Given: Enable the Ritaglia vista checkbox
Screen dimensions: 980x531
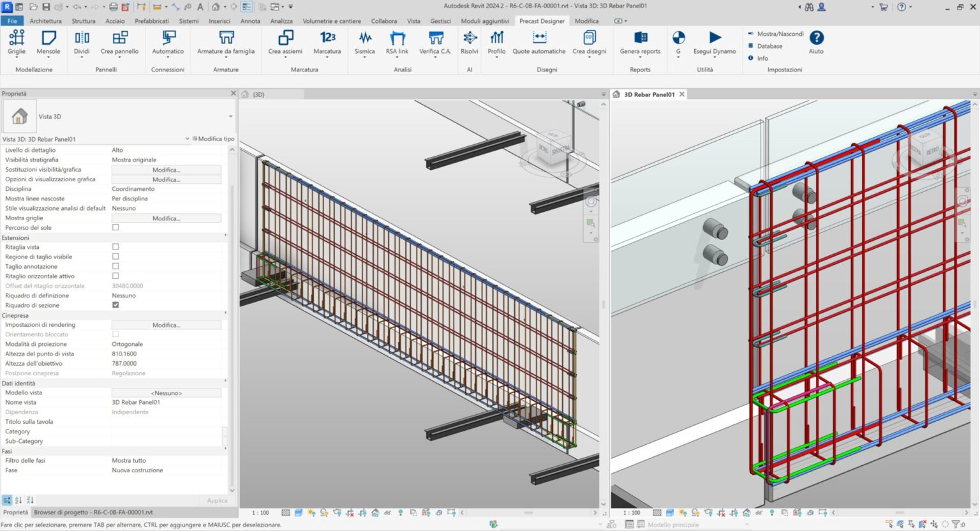Looking at the screenshot, I should tap(115, 246).
